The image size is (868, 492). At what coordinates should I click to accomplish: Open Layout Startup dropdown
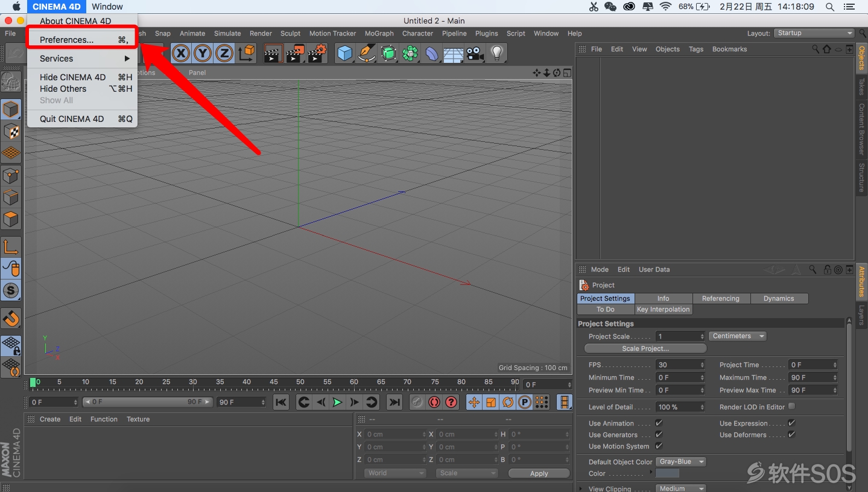[814, 33]
